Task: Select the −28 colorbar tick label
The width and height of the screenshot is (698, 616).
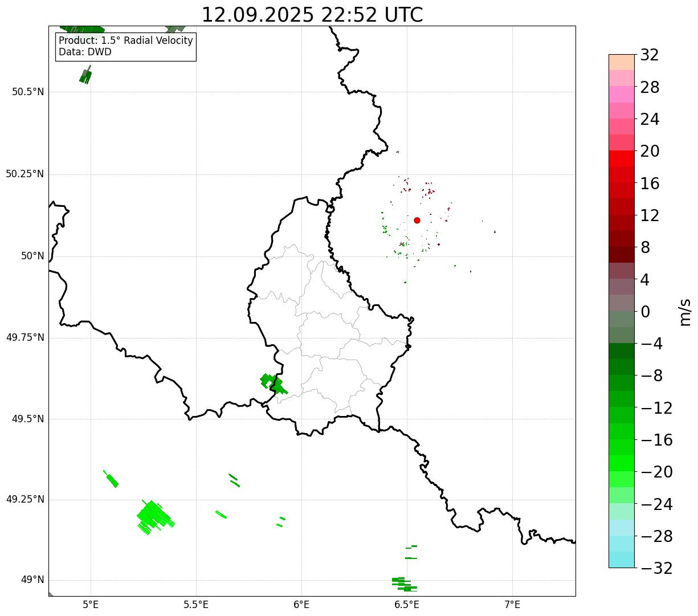Action: coord(656,536)
